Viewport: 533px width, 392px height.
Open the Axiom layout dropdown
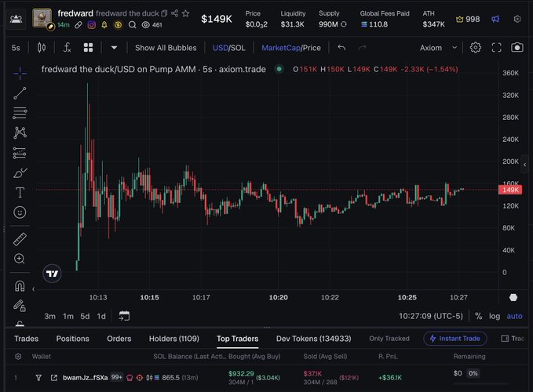pyautogui.click(x=438, y=48)
